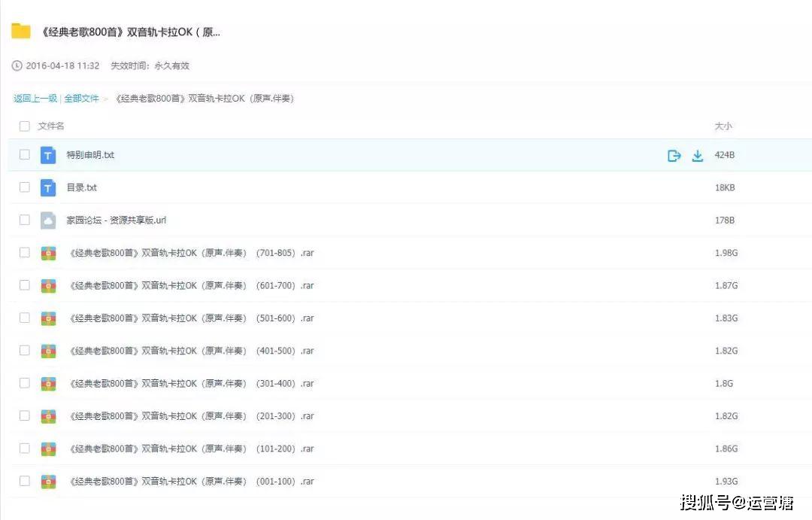Click the rar archive icon for (001-100)

pyautogui.click(x=48, y=482)
